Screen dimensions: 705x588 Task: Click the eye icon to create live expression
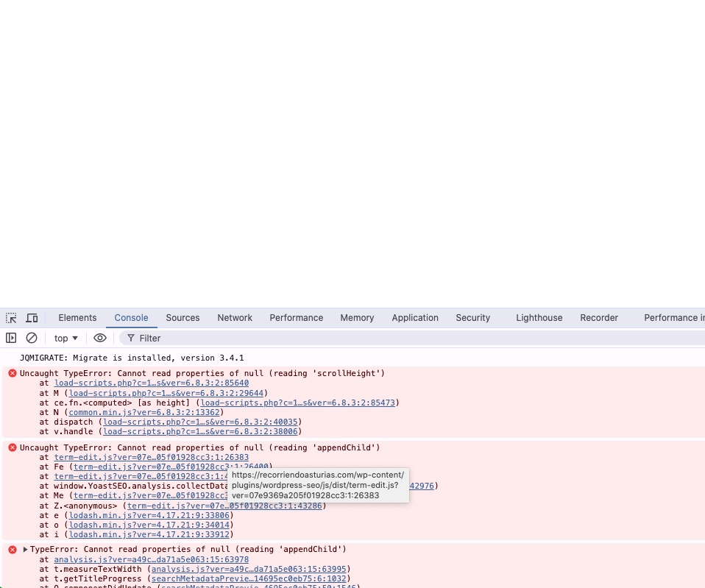pyautogui.click(x=100, y=338)
